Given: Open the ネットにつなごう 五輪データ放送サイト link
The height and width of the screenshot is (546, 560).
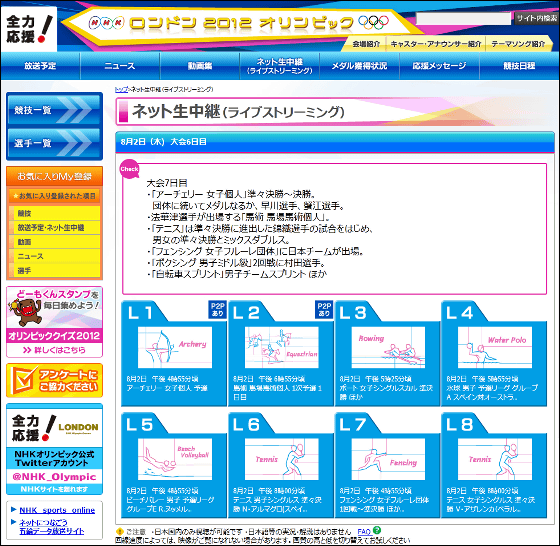Looking at the screenshot, I should point(52,527).
